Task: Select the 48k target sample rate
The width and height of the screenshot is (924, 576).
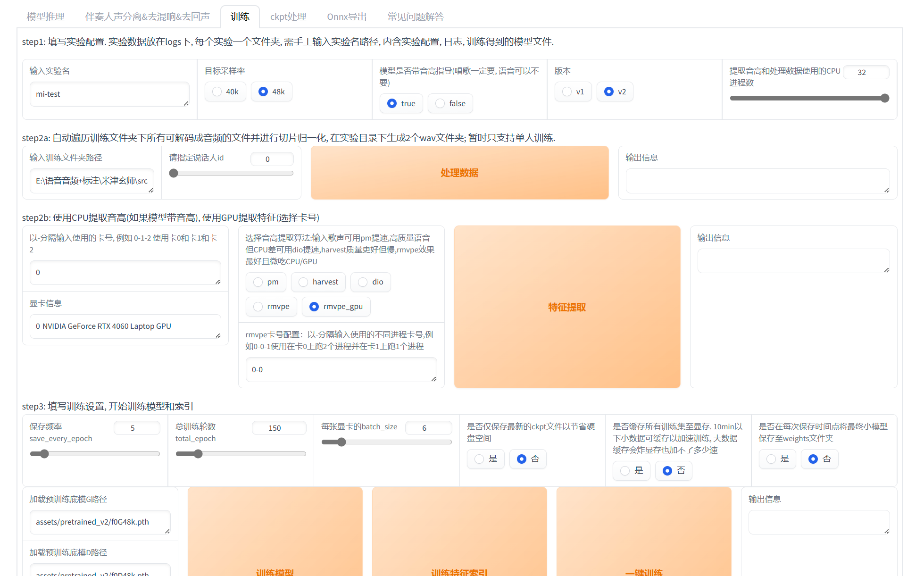Action: point(272,92)
